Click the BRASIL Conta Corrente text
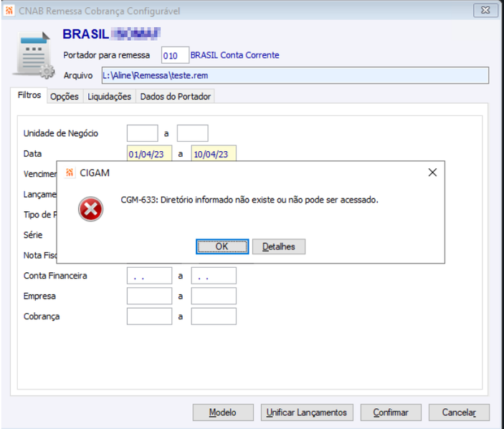Viewport: 504px width, 429px height. point(234,55)
